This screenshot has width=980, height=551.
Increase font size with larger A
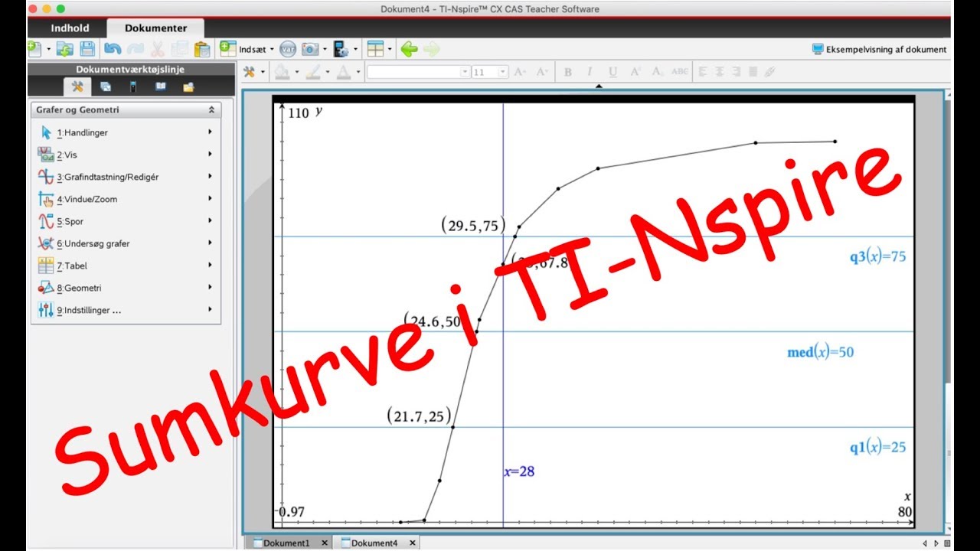pos(520,71)
